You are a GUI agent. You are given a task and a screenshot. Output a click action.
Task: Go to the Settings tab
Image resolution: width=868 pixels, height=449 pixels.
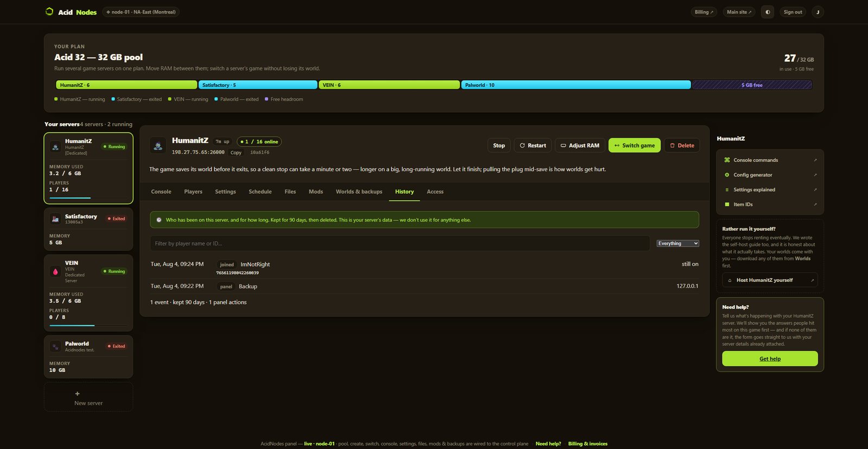[225, 192]
